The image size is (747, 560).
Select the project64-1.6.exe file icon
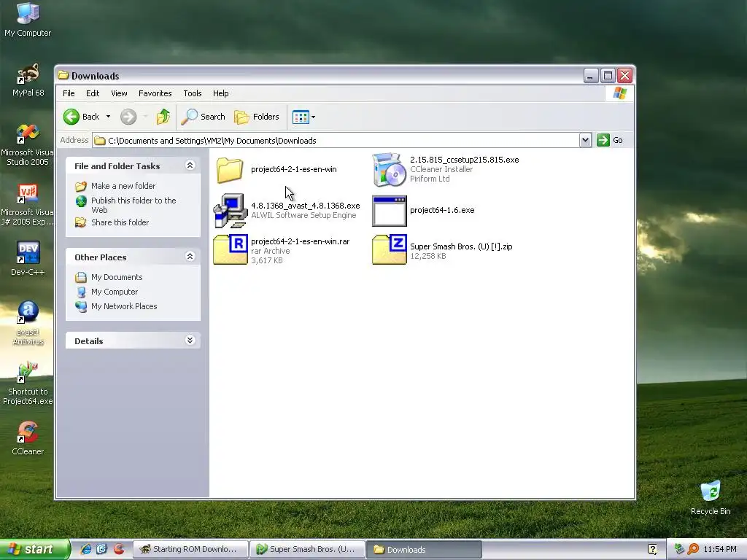[x=390, y=211]
